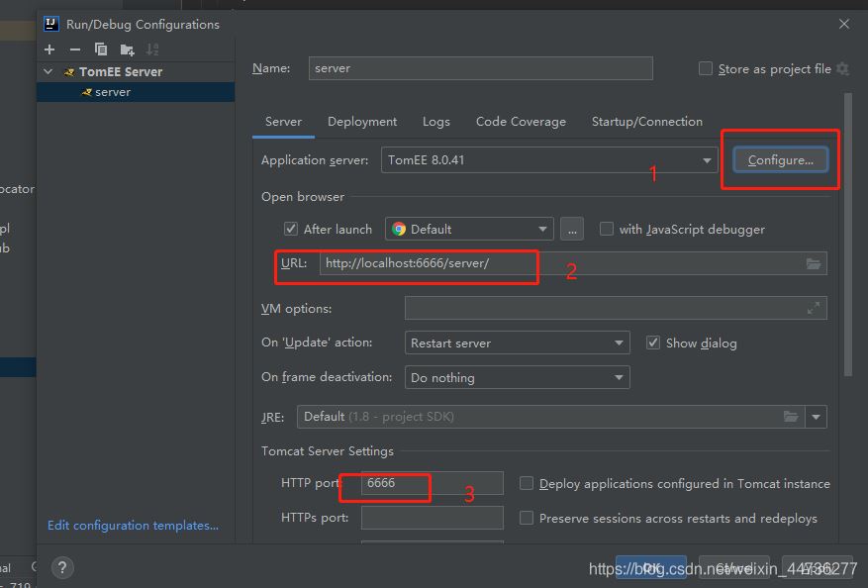The image size is (868, 588).
Task: Enable the with JavaScript debugger checkbox
Action: coord(607,229)
